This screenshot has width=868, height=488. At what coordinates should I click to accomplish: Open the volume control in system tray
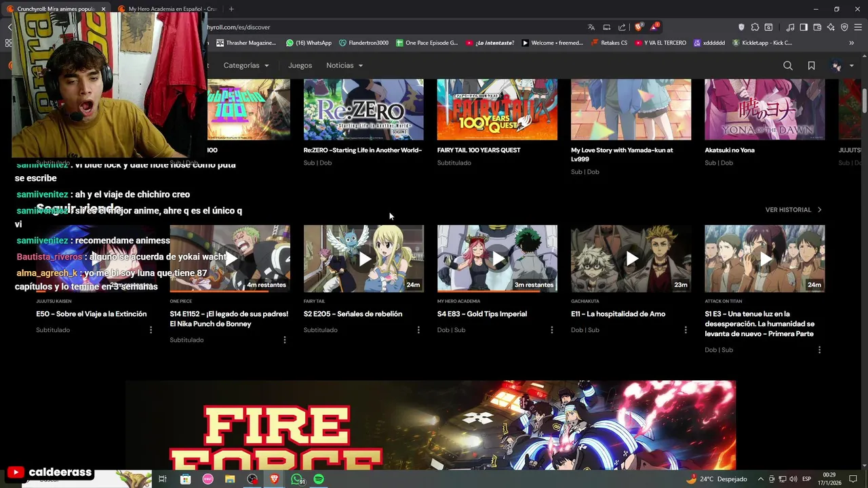793,479
